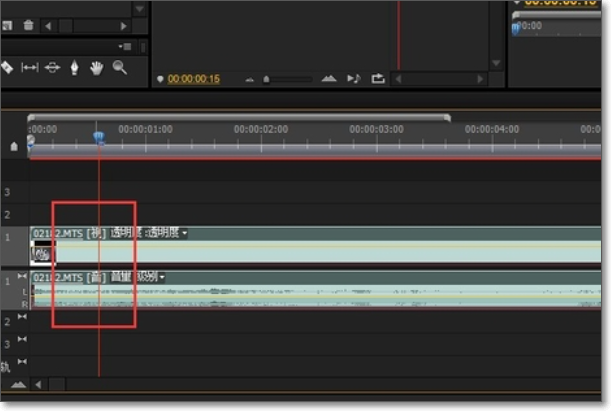The width and height of the screenshot is (611, 411).
Task: Toggle the audio track 2 bowtie icon
Action: click(x=22, y=317)
